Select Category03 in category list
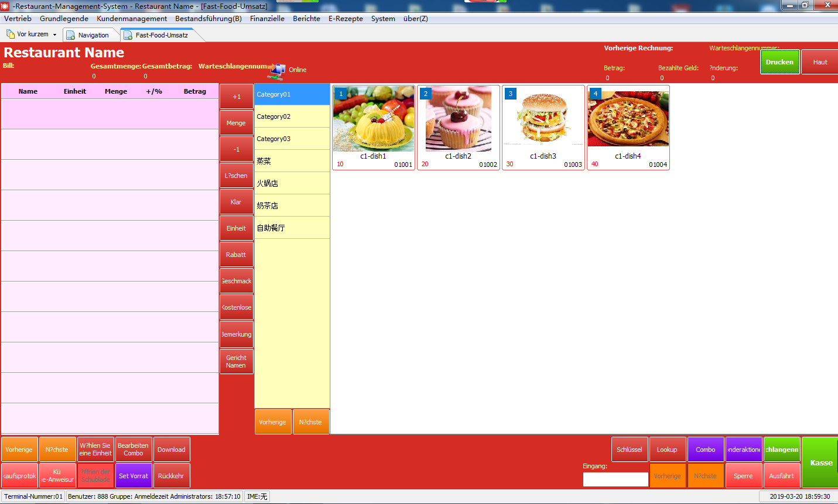The image size is (838, 504). click(x=292, y=139)
